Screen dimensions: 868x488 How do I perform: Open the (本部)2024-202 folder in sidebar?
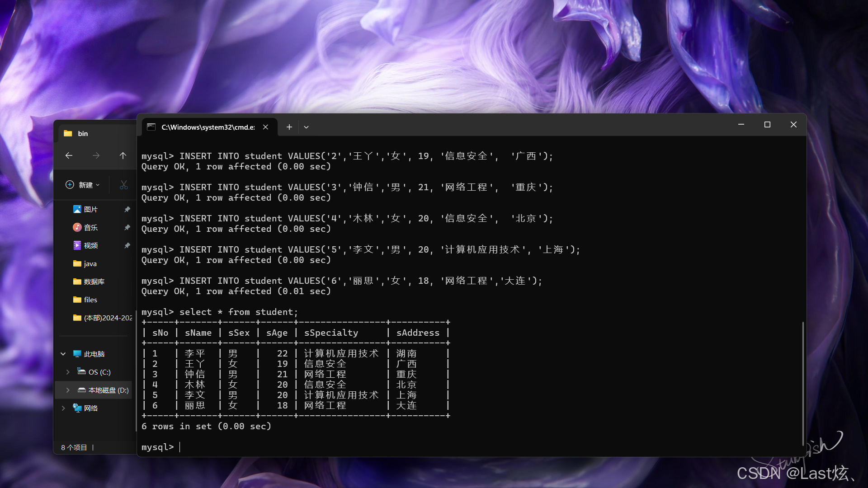pyautogui.click(x=103, y=318)
